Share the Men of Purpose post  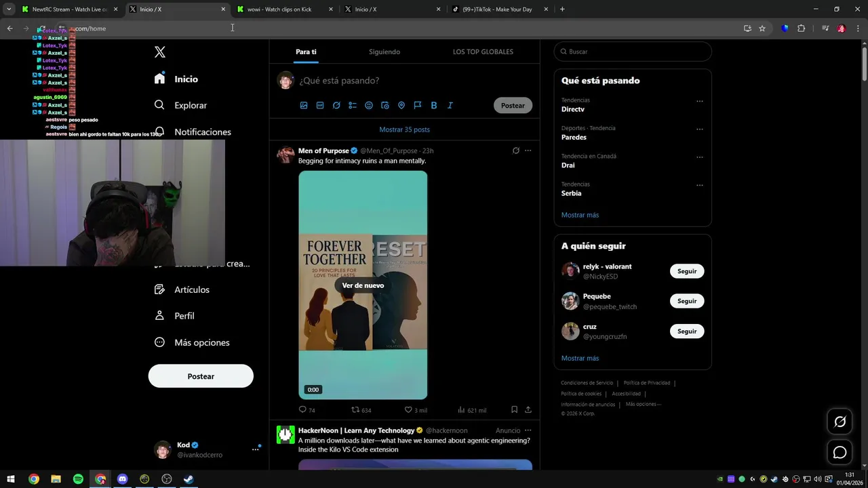click(528, 409)
